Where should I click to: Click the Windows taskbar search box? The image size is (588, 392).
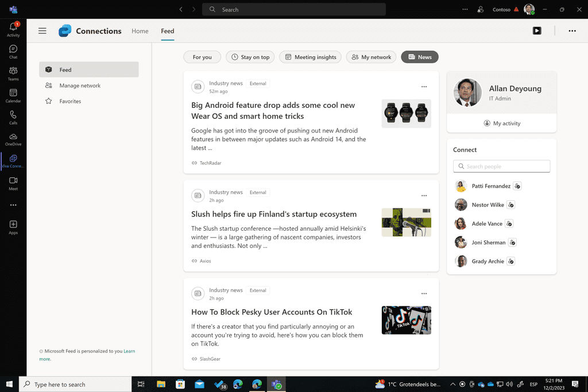(x=75, y=384)
